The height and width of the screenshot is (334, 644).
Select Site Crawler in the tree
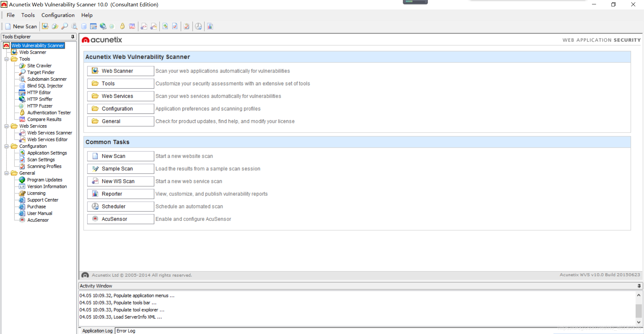[x=39, y=66]
